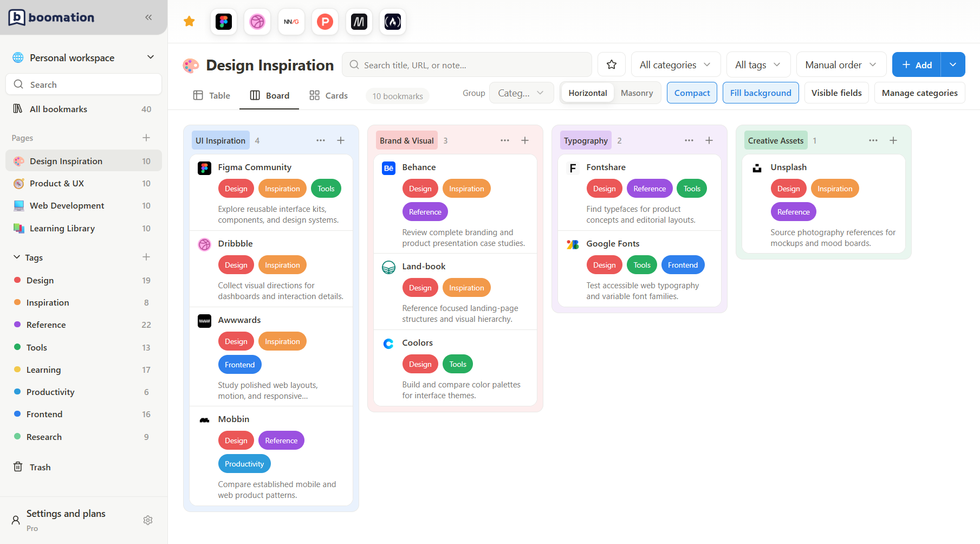This screenshot has height=544, width=980.
Task: Select Masonry board layout
Action: 637,93
